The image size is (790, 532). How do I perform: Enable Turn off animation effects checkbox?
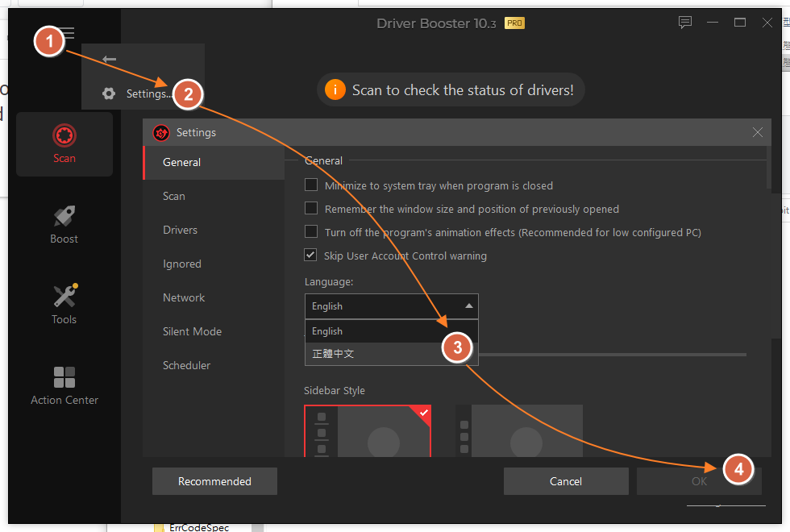[311, 231]
